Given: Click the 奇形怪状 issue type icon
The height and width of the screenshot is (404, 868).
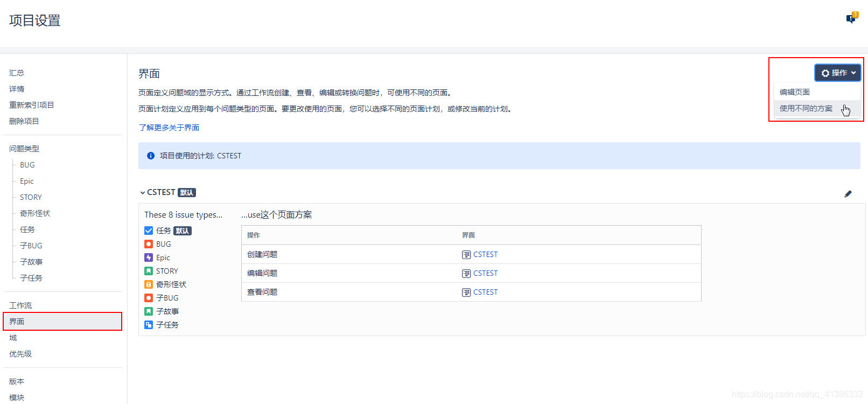Looking at the screenshot, I should click(x=149, y=284).
